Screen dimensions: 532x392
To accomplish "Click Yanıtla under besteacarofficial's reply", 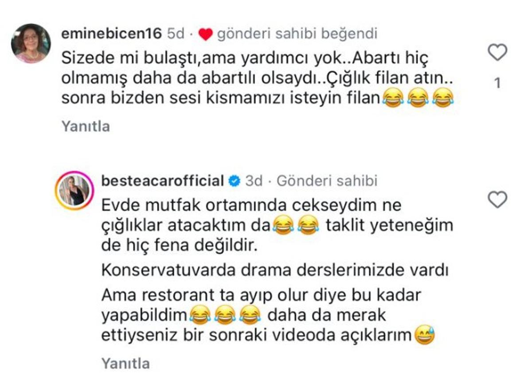I will [x=125, y=364].
